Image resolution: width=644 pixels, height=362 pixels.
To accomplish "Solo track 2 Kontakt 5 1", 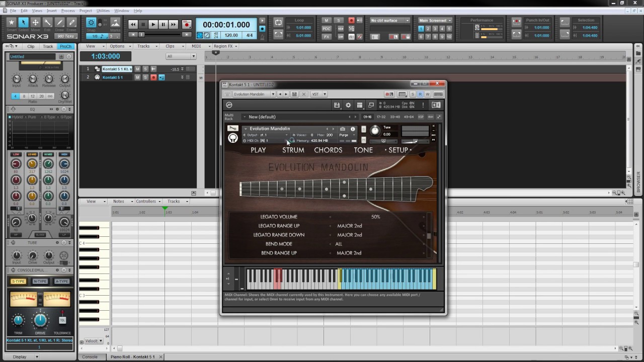I will click(145, 77).
